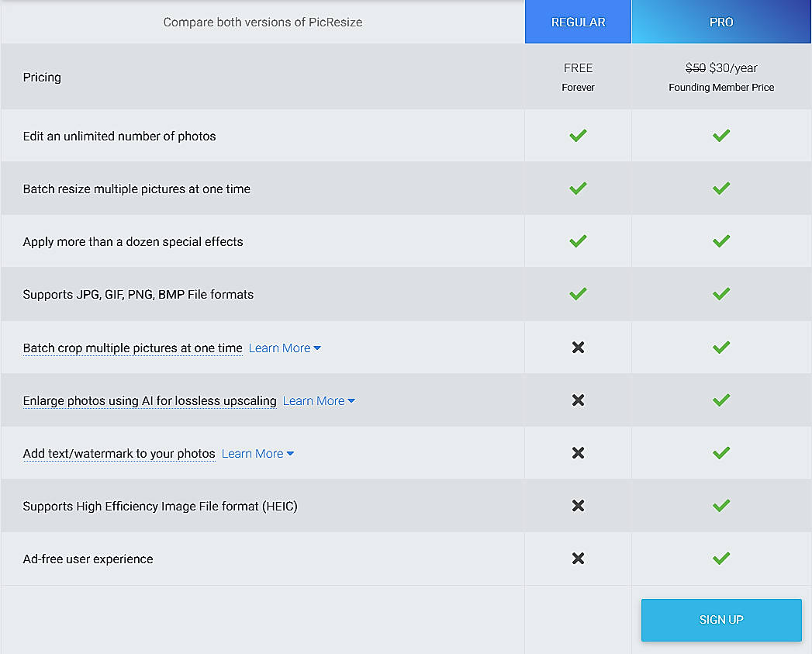
Task: Click Regular X mark for batch crop row
Action: 578,348
